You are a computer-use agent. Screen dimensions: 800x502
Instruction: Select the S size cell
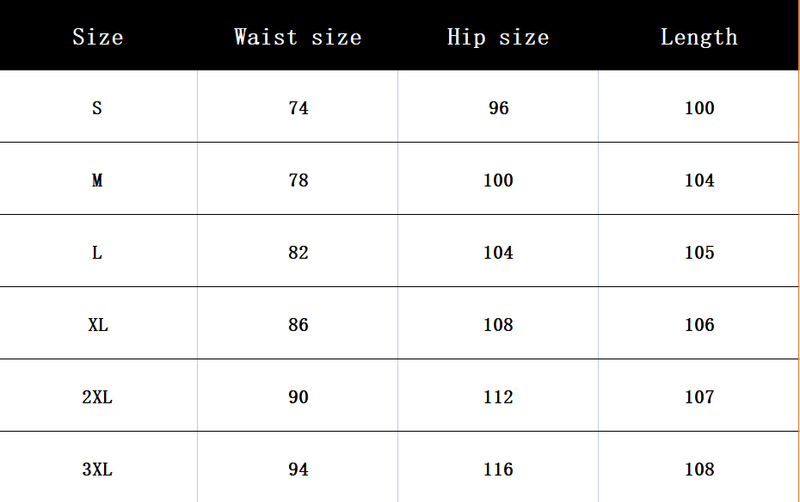(x=97, y=108)
